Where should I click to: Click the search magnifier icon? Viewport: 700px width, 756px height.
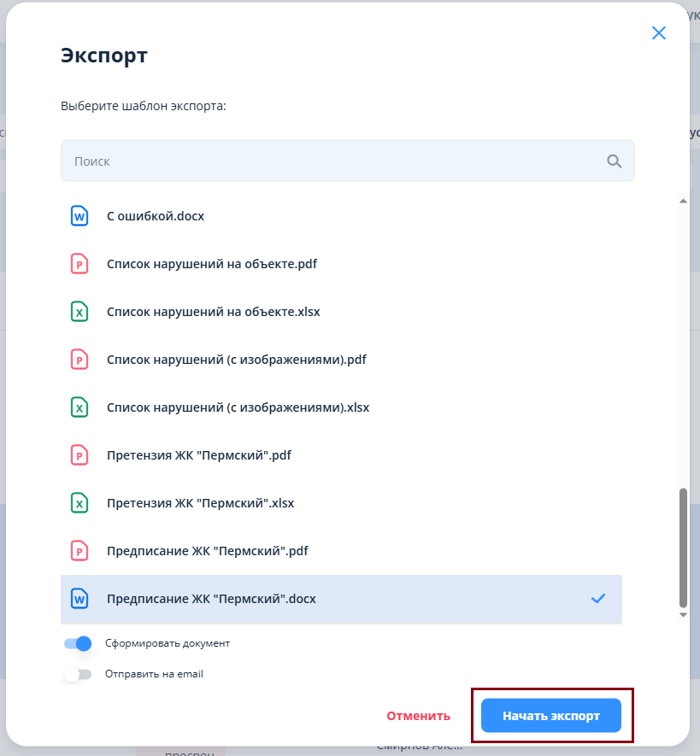pyautogui.click(x=614, y=161)
